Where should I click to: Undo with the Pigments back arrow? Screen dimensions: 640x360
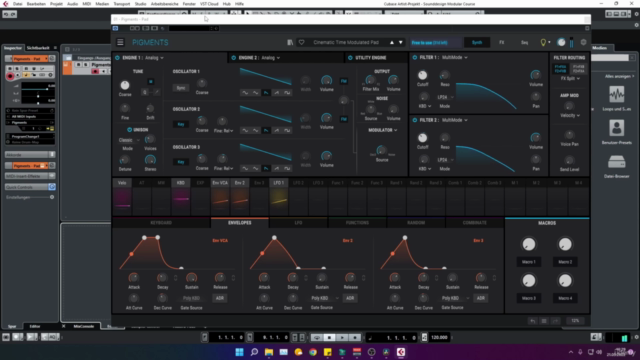[x=533, y=321]
